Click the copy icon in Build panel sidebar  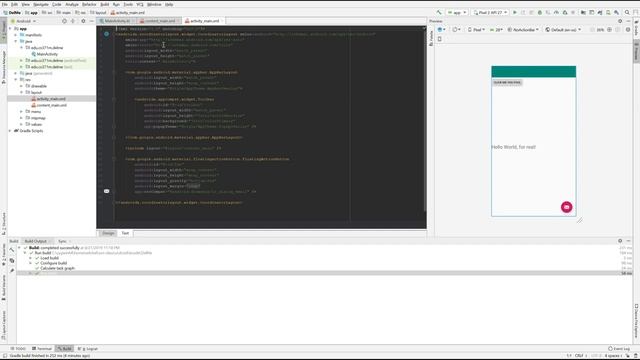(x=12, y=260)
